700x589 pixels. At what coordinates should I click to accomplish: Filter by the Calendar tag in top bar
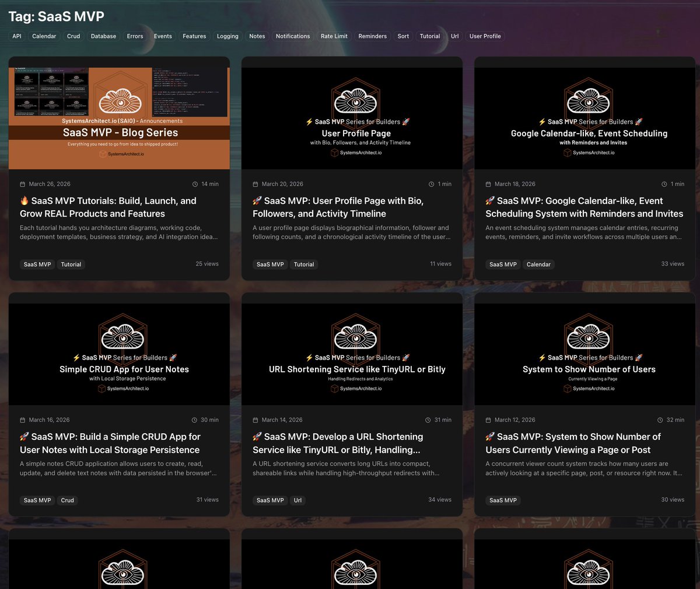tap(44, 36)
